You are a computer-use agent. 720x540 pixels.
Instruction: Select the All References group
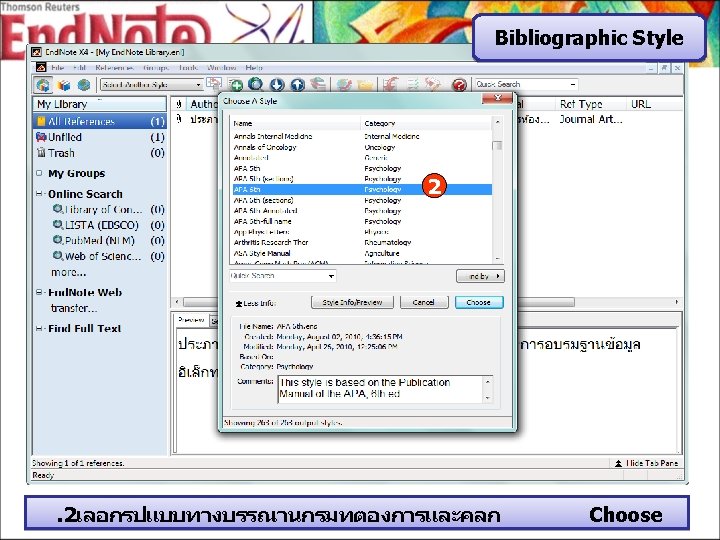100,121
